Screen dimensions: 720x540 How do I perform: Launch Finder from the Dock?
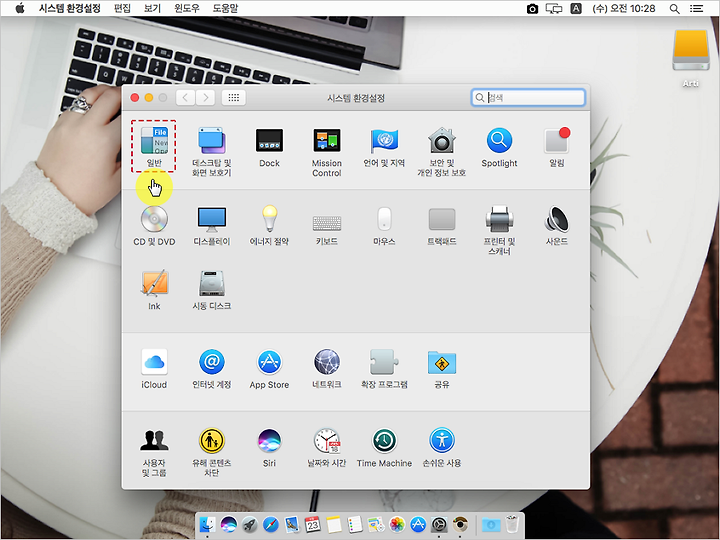(208, 524)
